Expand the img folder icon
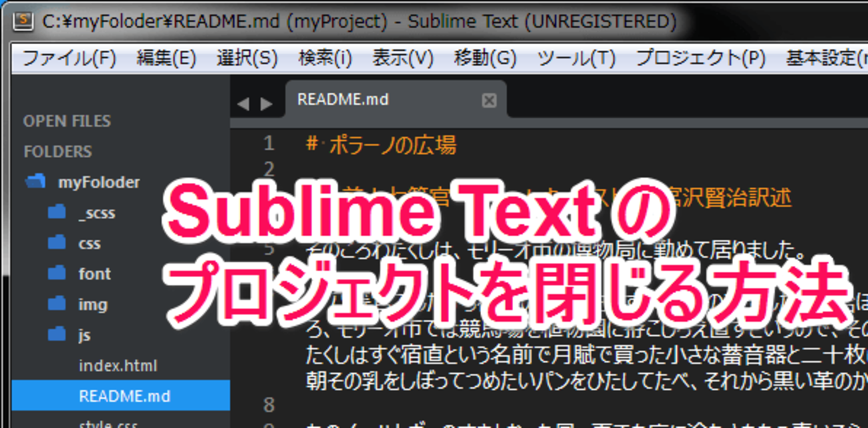 pyautogui.click(x=57, y=304)
